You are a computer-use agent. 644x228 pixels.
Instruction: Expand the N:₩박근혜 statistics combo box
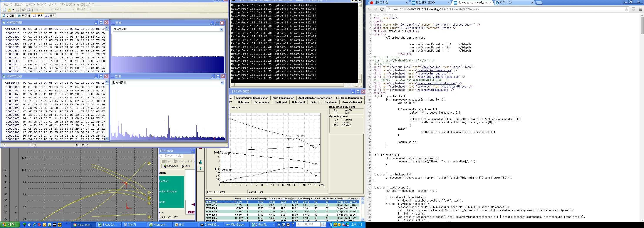(x=222, y=83)
